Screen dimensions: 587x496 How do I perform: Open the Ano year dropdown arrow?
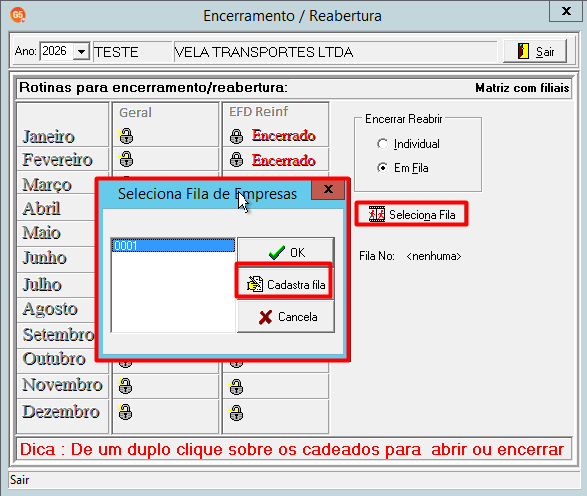tap(81, 51)
